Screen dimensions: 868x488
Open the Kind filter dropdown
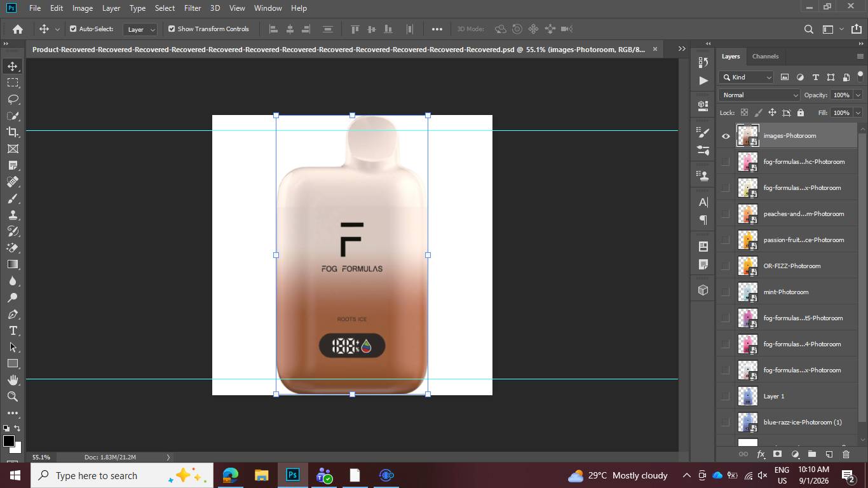pos(747,77)
